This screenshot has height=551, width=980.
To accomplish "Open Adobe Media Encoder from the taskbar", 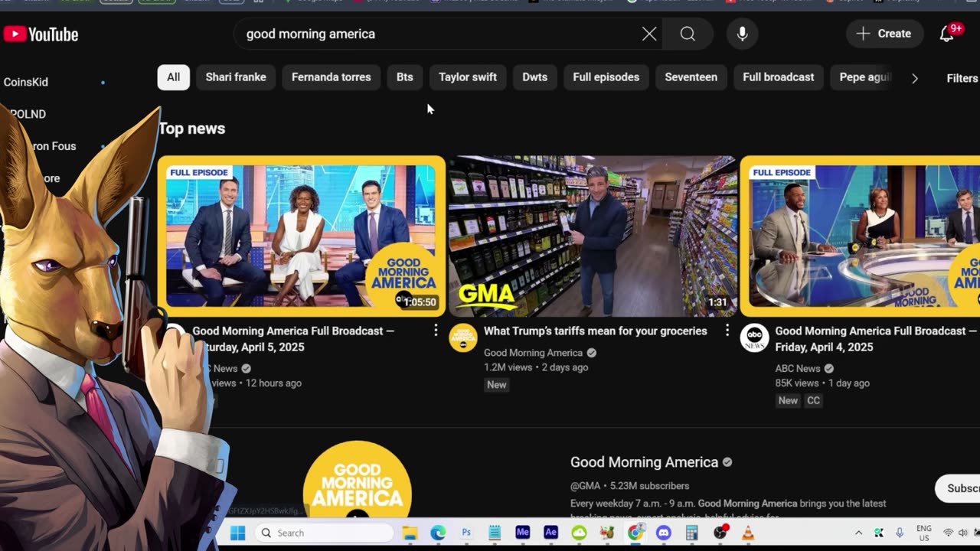I will [x=523, y=533].
